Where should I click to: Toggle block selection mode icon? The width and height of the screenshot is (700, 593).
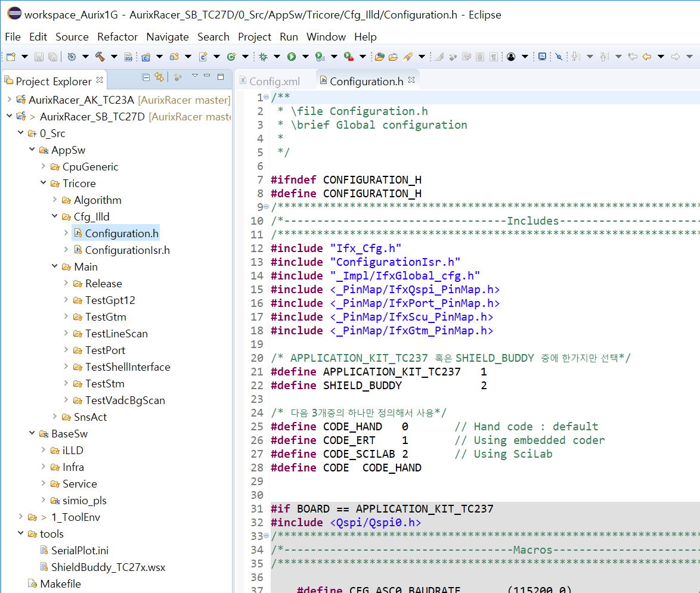point(480,57)
